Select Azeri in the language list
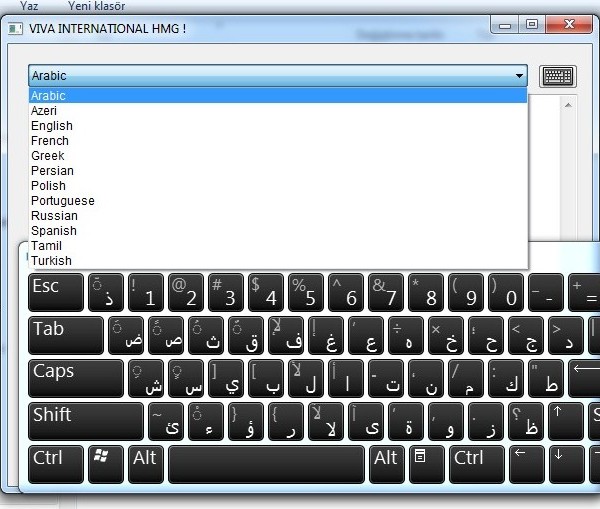Viewport: 600px width, 509px height. [x=278, y=111]
